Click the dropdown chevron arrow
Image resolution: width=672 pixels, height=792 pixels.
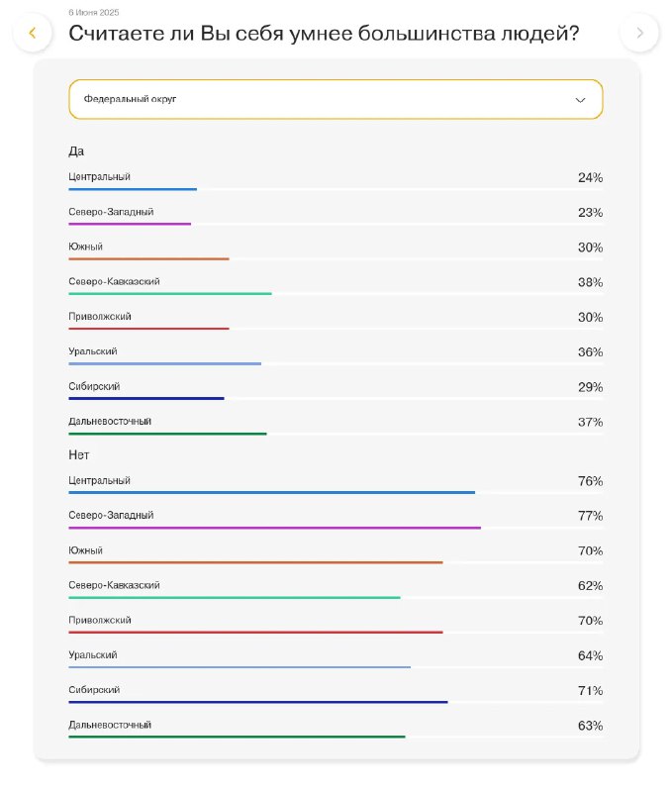[580, 100]
